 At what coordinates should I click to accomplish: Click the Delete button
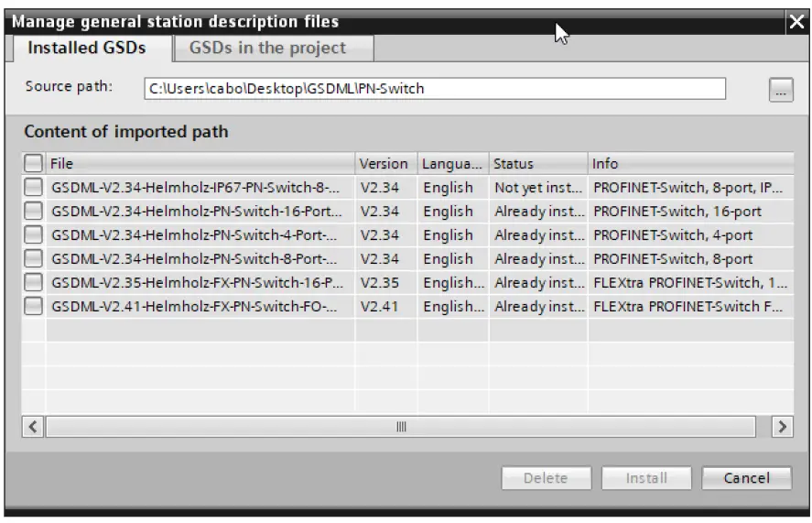pos(546,478)
